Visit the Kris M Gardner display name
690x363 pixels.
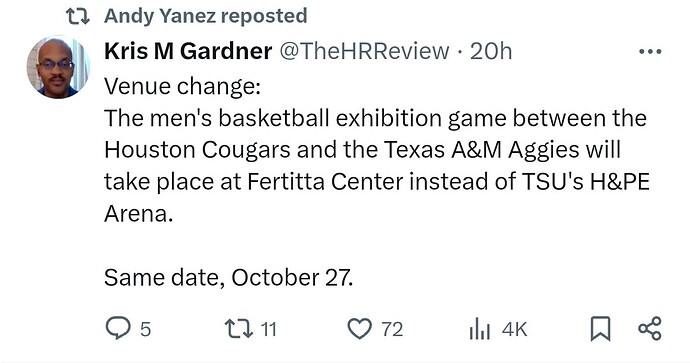point(188,51)
